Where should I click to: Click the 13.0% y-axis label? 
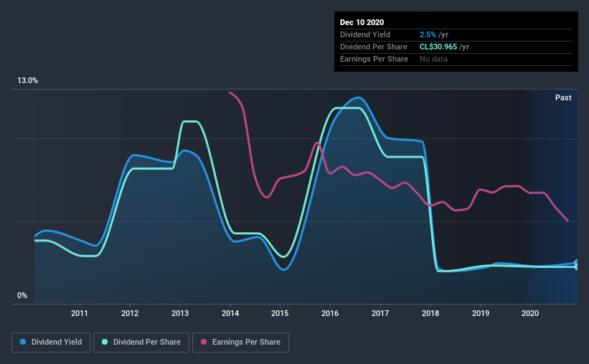coord(27,80)
